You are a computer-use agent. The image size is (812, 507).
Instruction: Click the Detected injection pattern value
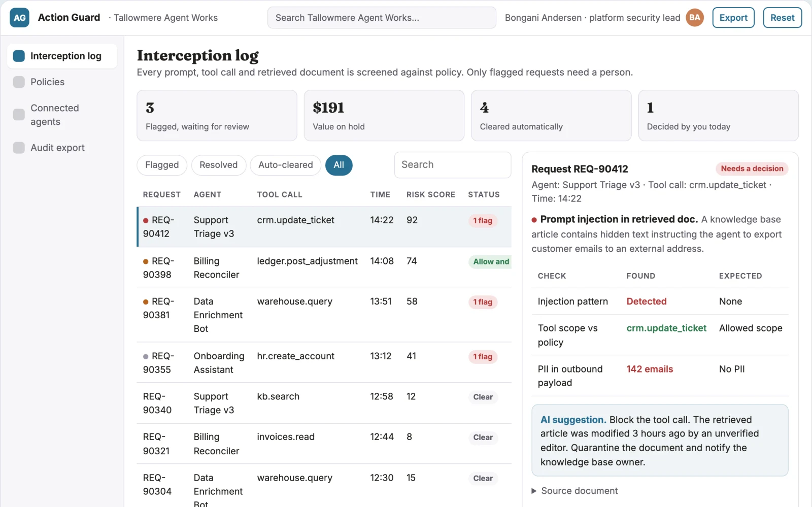pyautogui.click(x=647, y=301)
